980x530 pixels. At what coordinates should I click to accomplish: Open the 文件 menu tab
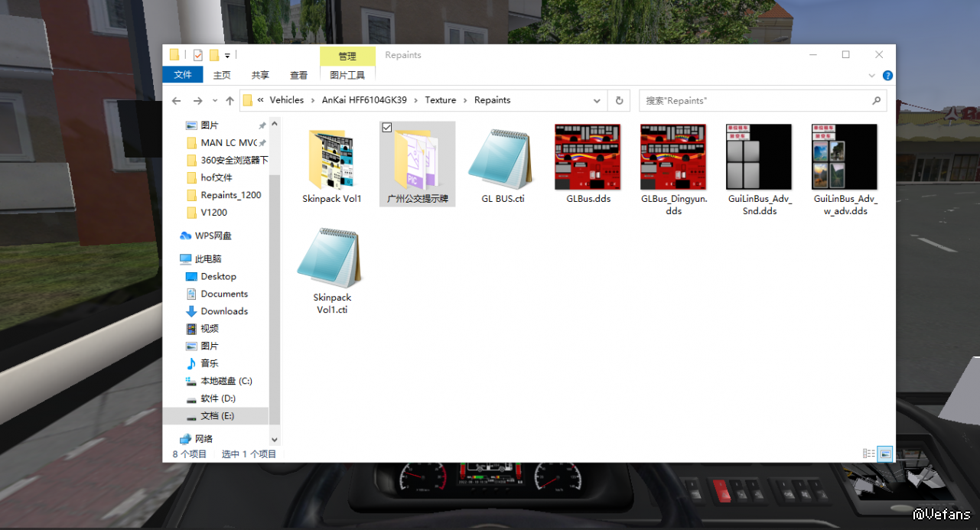pyautogui.click(x=183, y=75)
